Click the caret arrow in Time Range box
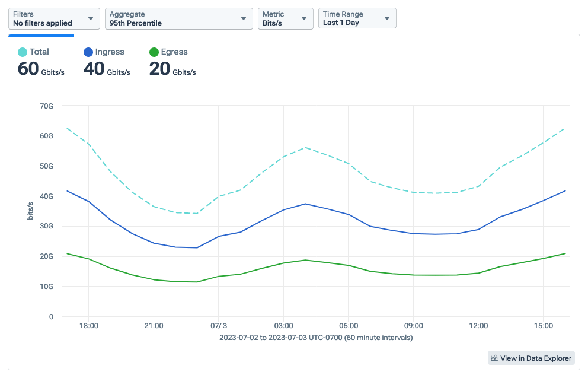Viewport: 588px width, 378px height. 387,19
